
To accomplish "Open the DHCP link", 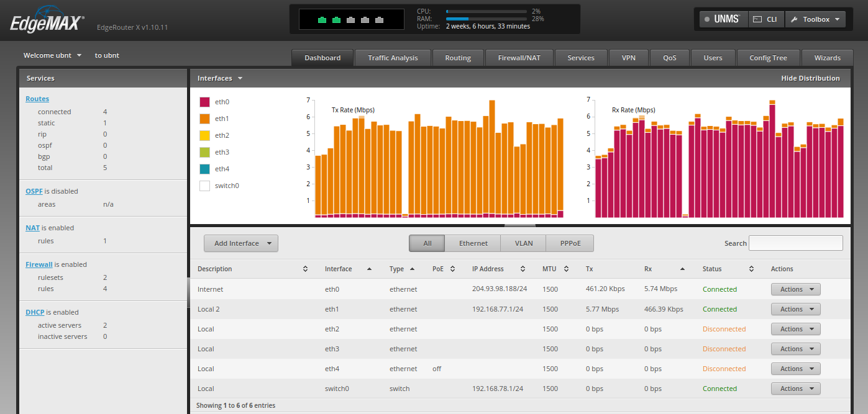I will click(x=35, y=312).
